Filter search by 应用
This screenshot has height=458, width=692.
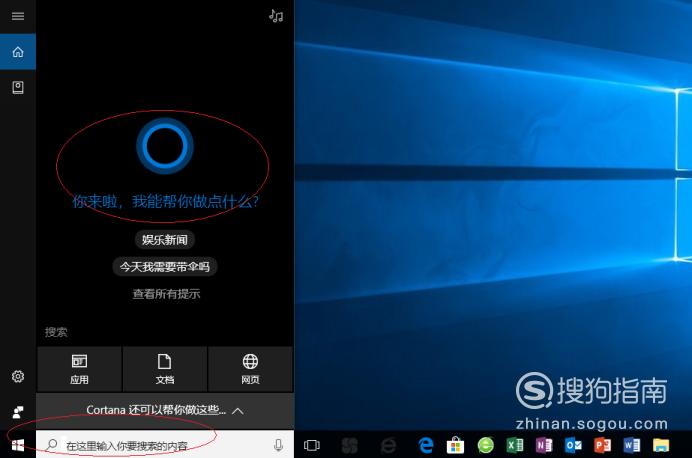click(79, 369)
